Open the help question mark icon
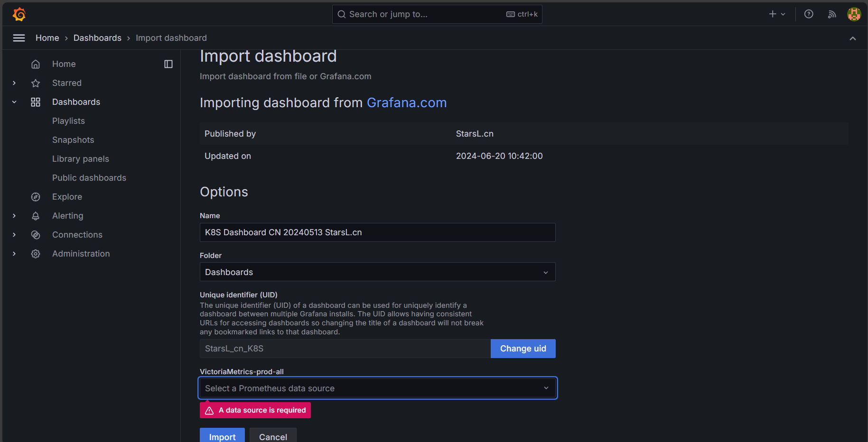This screenshot has width=868, height=442. tap(809, 14)
